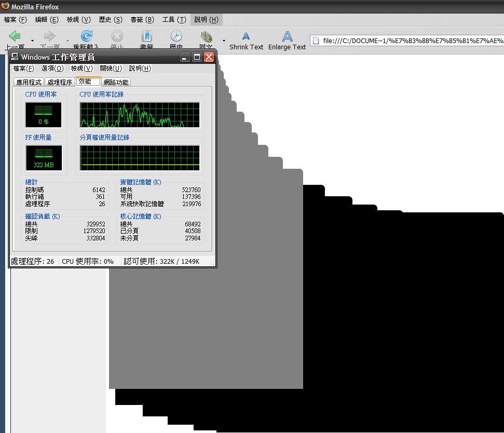
Task: Click the translate toolbar icon
Action: (207, 36)
